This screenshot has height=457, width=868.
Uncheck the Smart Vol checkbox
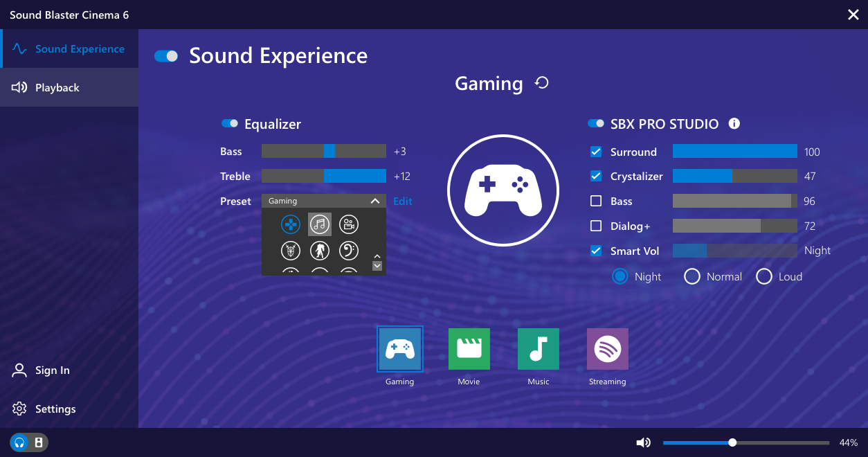pos(595,251)
